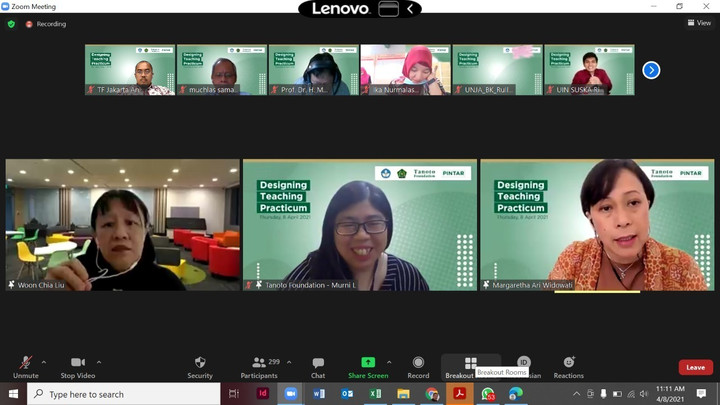720x405 pixels.
Task: Click the green Share Screen icon
Action: tap(367, 362)
